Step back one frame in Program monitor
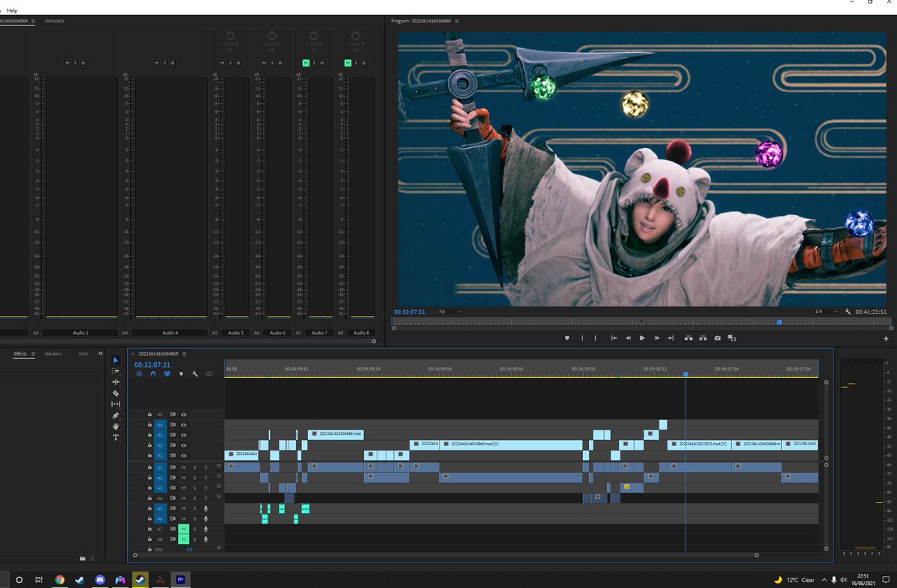The height and width of the screenshot is (588, 897). point(628,338)
